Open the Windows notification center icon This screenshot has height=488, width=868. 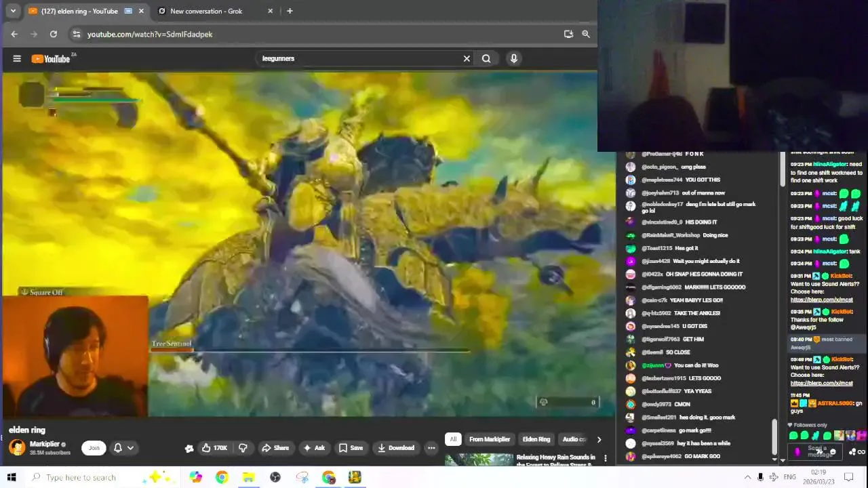click(848, 477)
